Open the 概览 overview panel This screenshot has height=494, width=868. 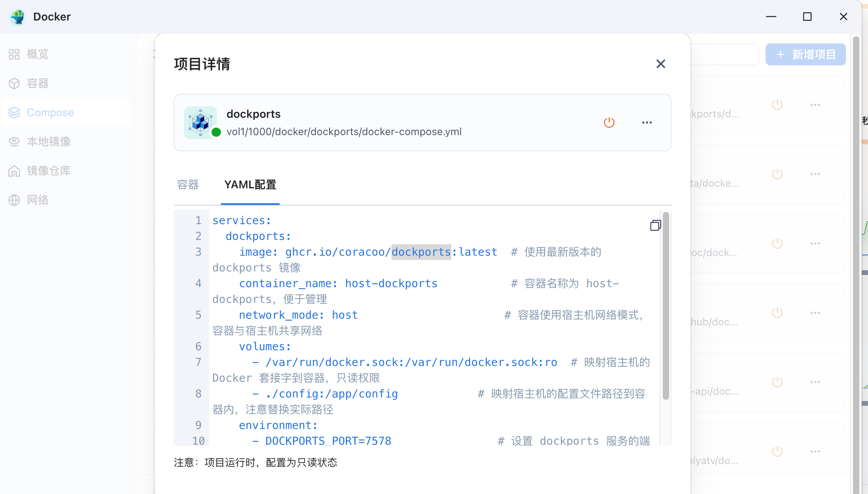tap(37, 54)
